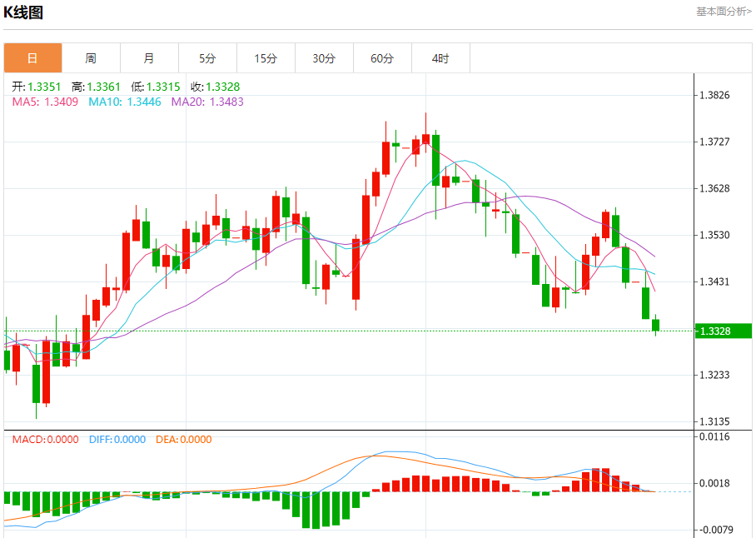Click the 1.3628 price axis label
756x538 pixels.
pos(715,188)
